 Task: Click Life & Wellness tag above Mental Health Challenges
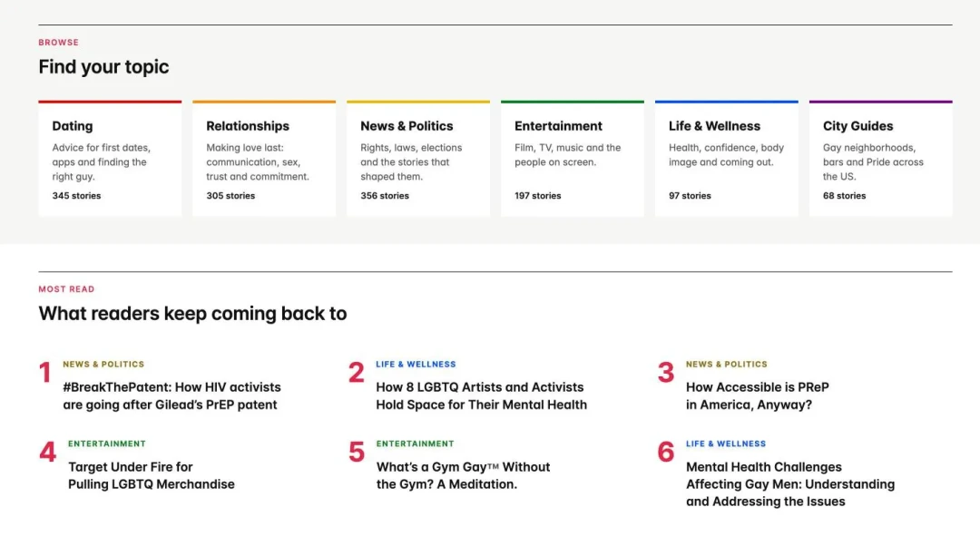click(726, 443)
